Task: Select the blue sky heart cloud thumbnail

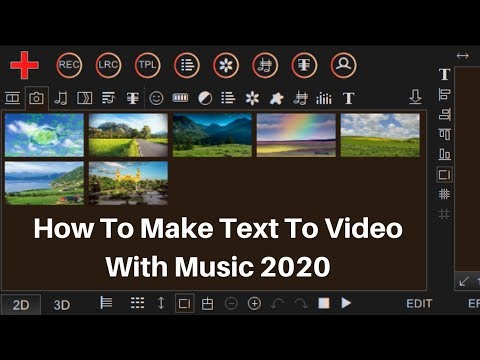Action: click(x=44, y=135)
